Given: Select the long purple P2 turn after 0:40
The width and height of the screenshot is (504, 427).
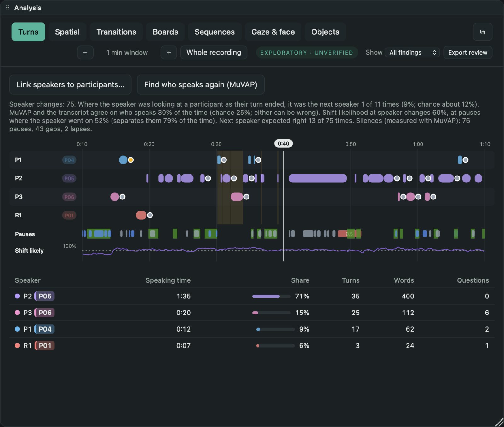Looking at the screenshot, I should (318, 178).
